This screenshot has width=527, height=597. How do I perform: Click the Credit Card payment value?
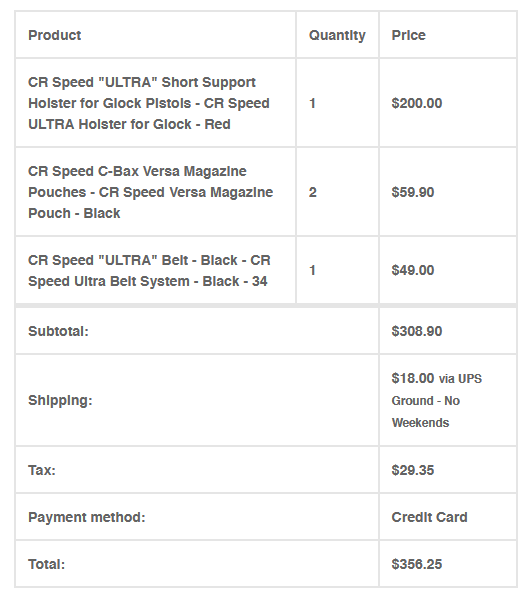(429, 517)
